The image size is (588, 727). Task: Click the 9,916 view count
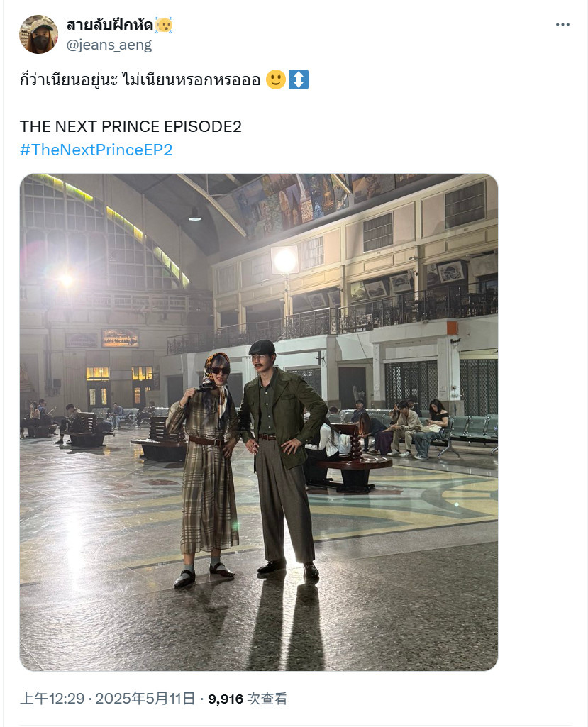[226, 699]
